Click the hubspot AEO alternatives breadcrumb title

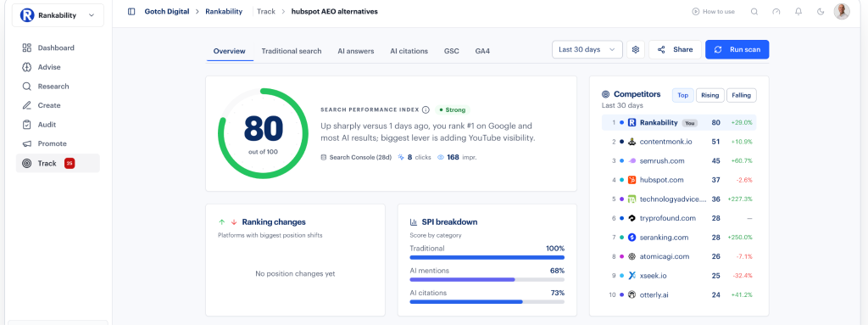334,12
